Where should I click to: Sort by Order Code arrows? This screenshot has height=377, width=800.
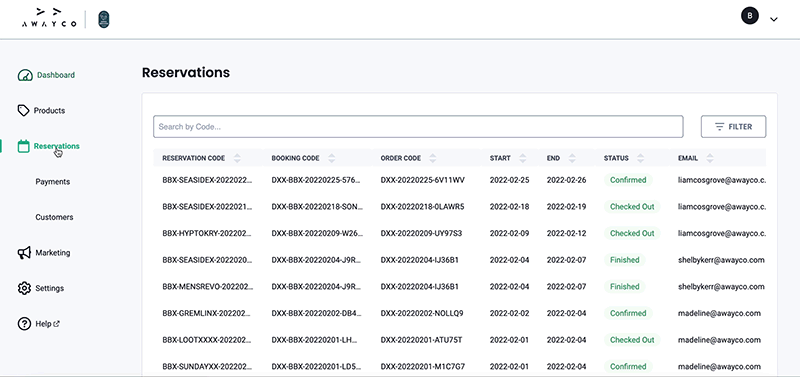coord(433,158)
